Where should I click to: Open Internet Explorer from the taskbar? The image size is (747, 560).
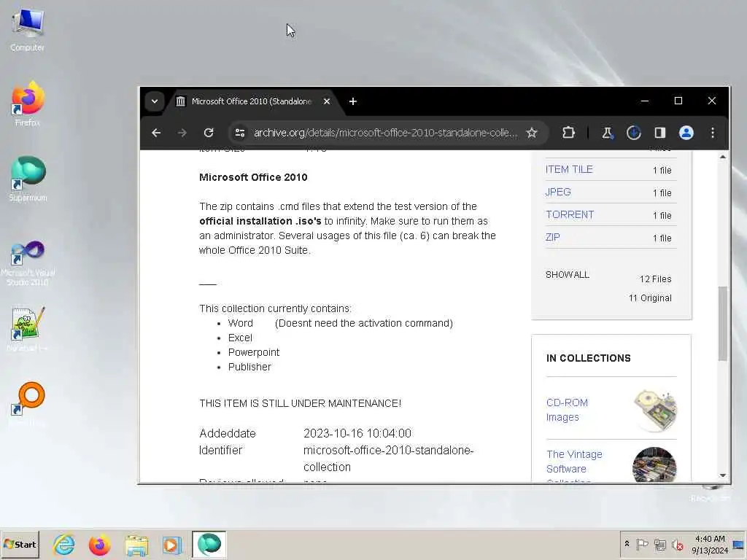click(64, 544)
